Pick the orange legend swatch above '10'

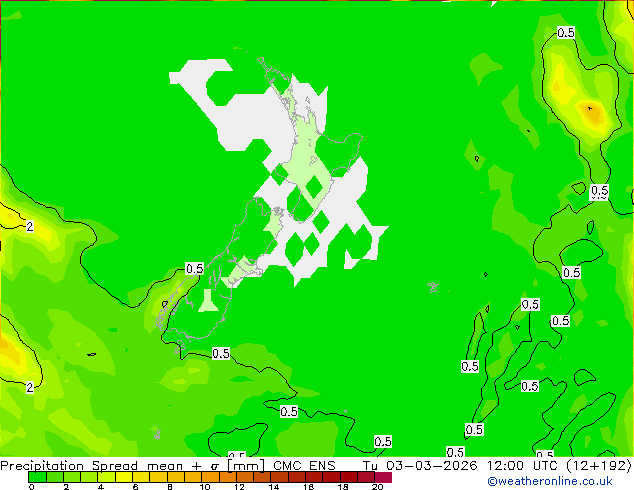(x=210, y=477)
